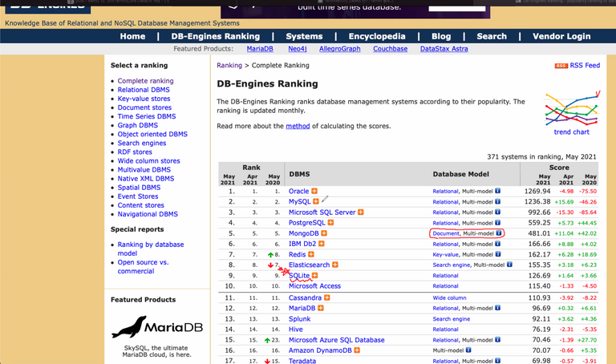Open the Systems menu item

point(304,37)
